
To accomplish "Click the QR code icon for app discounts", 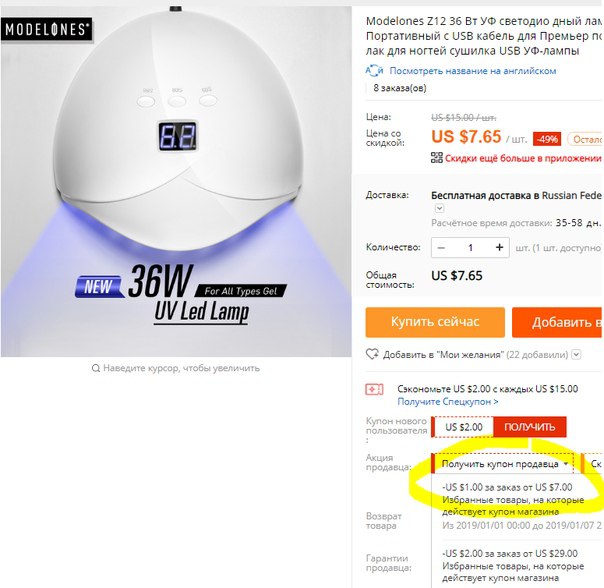I will click(437, 158).
